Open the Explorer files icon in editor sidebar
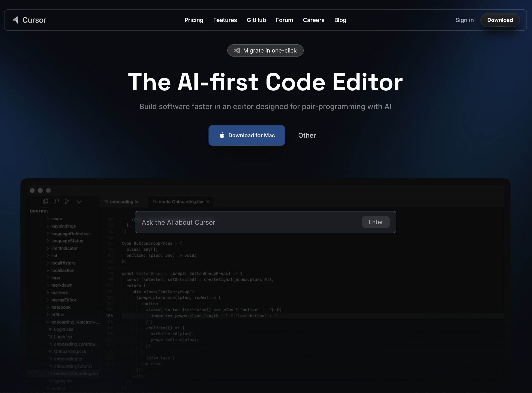Viewport: 532px width, 393px height. pyautogui.click(x=45, y=201)
